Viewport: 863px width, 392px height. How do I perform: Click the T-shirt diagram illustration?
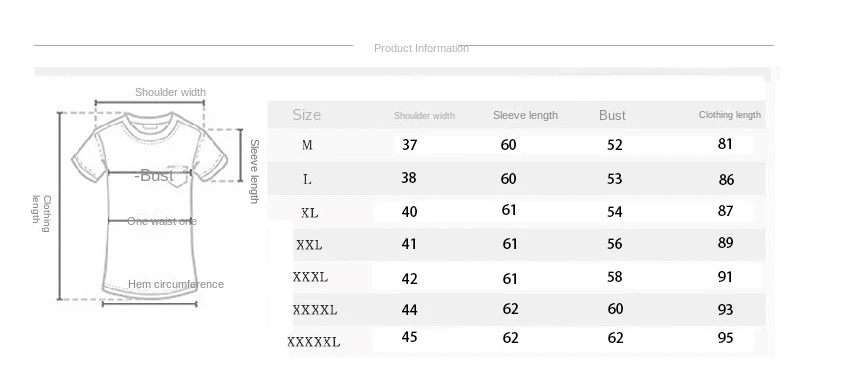(x=149, y=205)
